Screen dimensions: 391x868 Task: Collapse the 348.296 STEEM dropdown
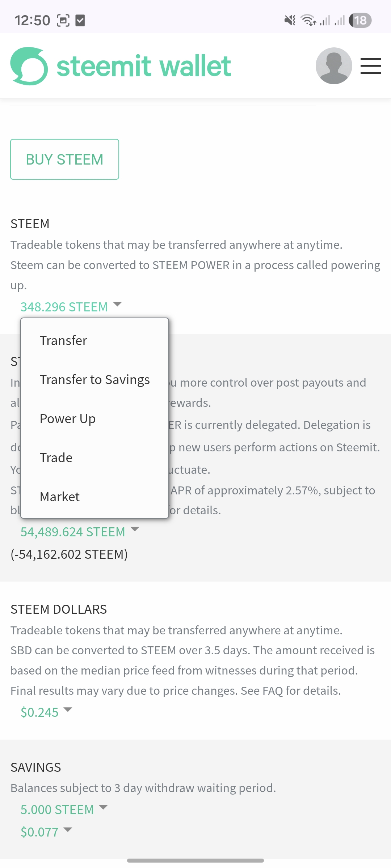(71, 307)
